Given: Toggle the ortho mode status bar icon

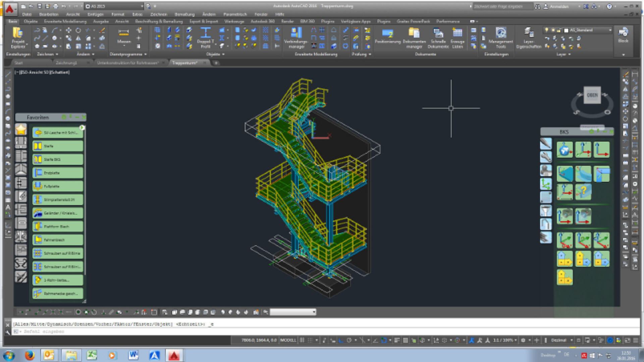Looking at the screenshot, I should click(x=341, y=340).
